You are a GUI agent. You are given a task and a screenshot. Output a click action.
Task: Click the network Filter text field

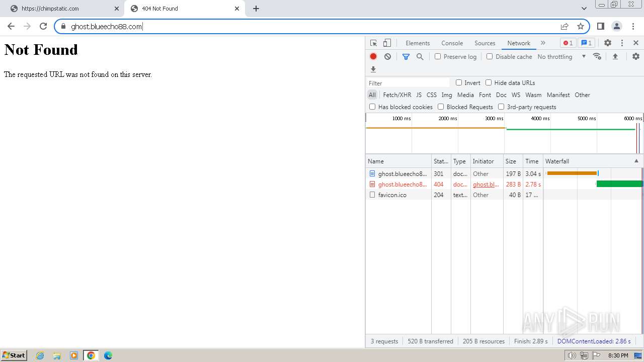pyautogui.click(x=409, y=83)
